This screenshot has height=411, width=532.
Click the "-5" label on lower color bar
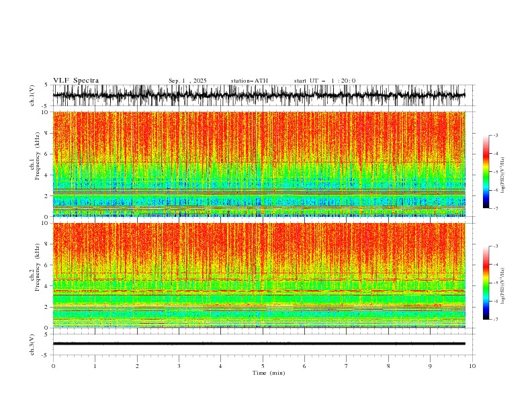click(x=495, y=283)
